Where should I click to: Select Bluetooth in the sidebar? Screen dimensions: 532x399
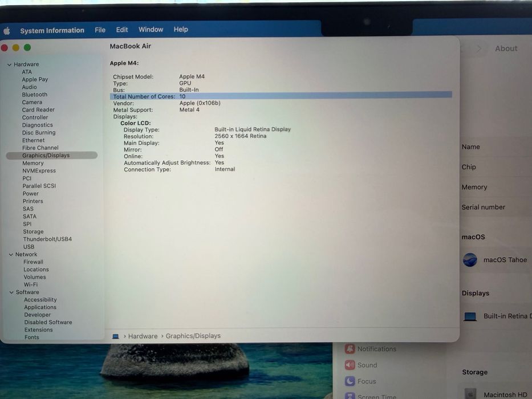[35, 95]
